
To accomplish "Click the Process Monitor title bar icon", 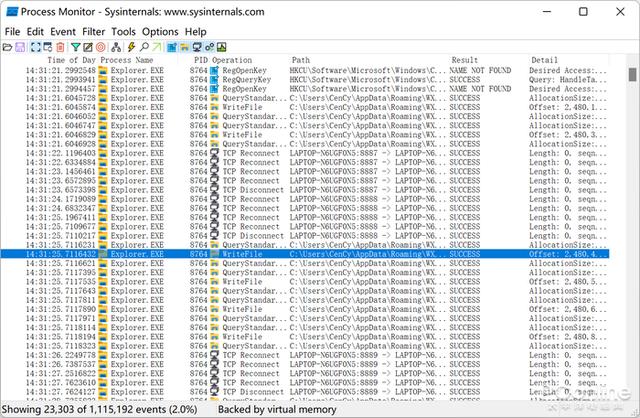I will coord(12,12).
